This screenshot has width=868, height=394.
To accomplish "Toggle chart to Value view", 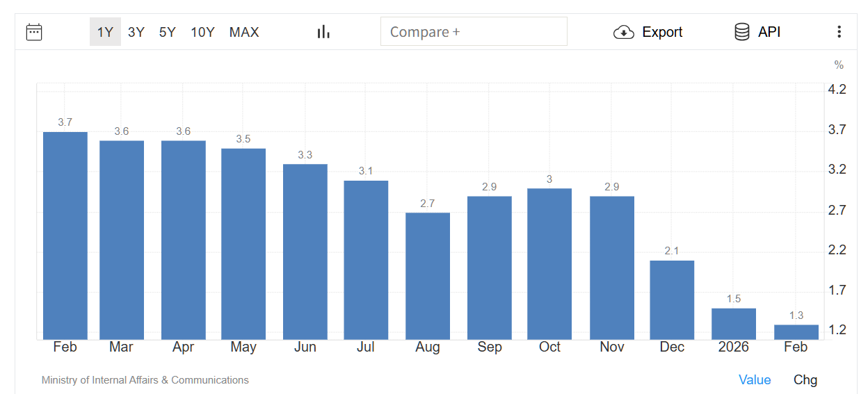I will 755,379.
